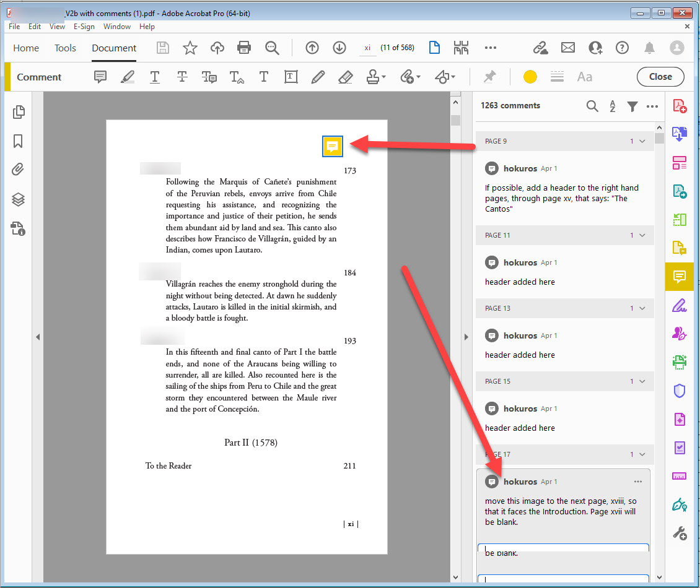The height and width of the screenshot is (588, 700).
Task: Open the yellow color picker swatch
Action: (x=530, y=77)
